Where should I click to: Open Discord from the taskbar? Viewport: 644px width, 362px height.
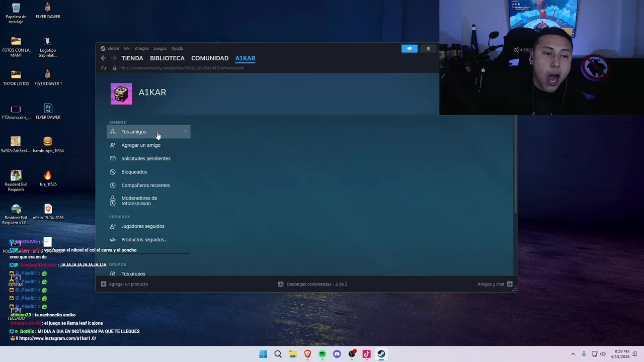point(337,354)
